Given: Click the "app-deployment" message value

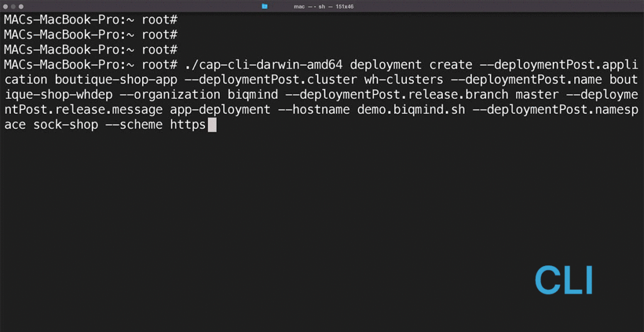Looking at the screenshot, I should tap(220, 110).
